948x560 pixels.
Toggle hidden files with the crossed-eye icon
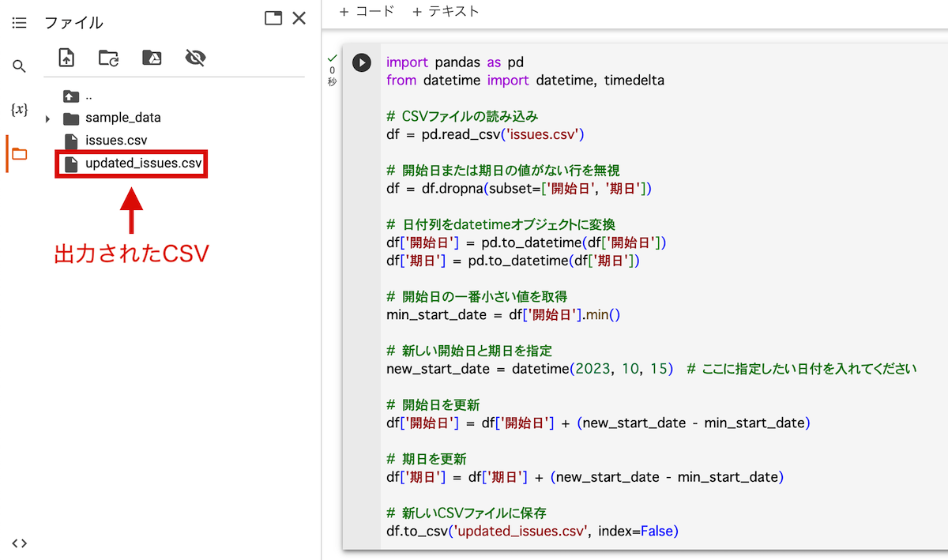(x=195, y=58)
